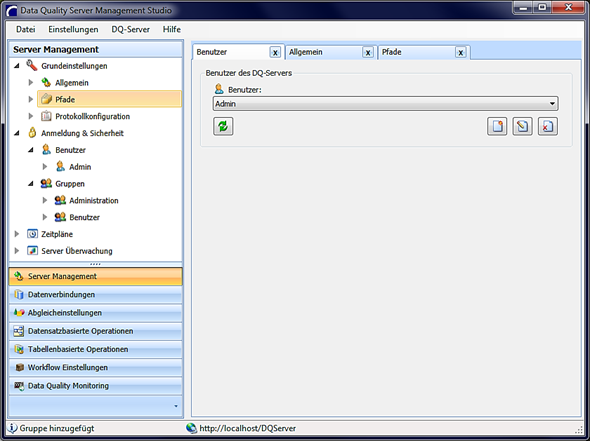
Task: Open the DQ-Server menu
Action: tap(130, 29)
